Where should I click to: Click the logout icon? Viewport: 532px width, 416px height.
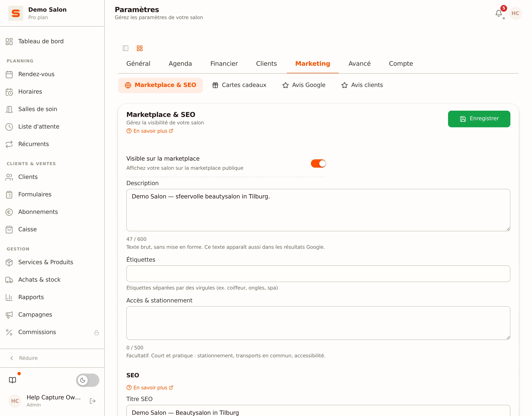pos(92,401)
